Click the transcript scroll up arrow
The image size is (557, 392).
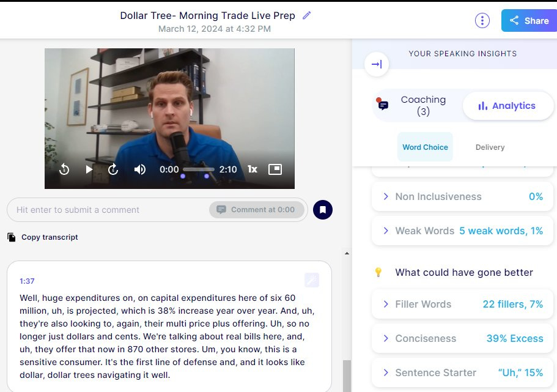347,253
